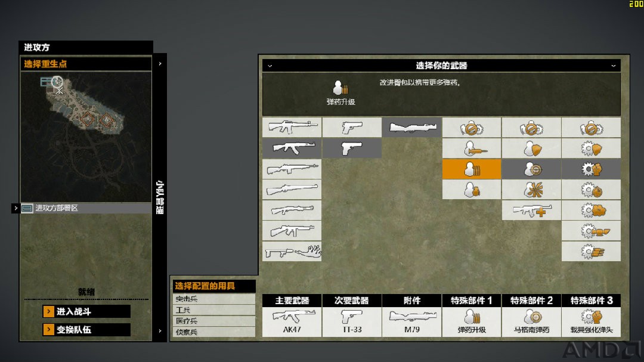
Task: Pick the gear with fist perk in the grid
Action: 591,169
